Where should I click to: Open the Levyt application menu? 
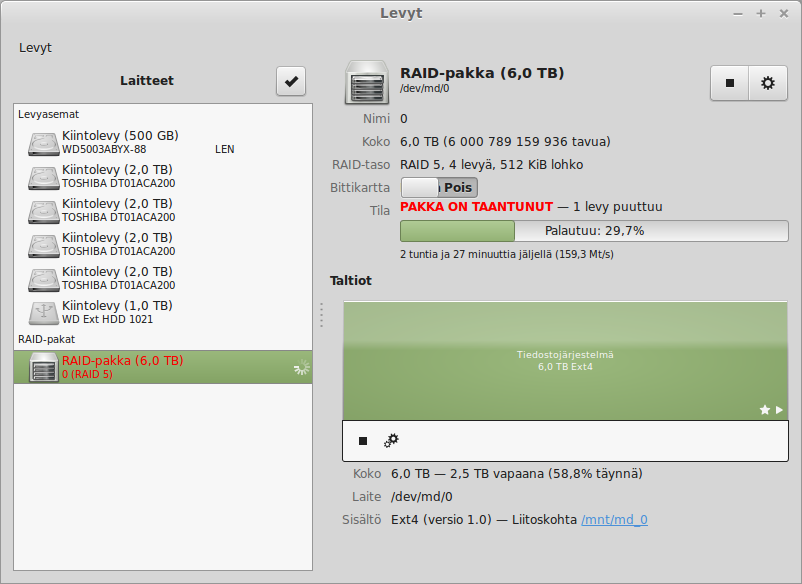[35, 48]
